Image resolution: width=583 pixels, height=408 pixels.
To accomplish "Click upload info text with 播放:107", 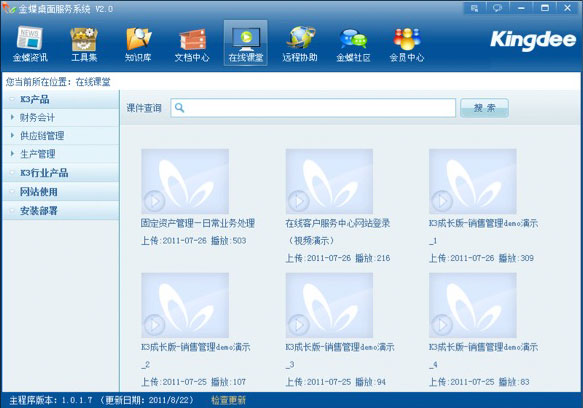I will 193,382.
